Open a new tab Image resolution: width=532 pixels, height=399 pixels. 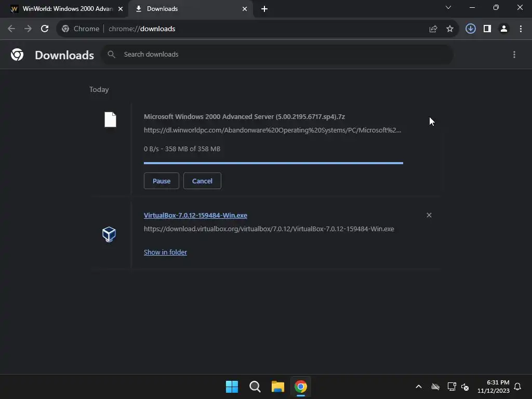click(264, 9)
